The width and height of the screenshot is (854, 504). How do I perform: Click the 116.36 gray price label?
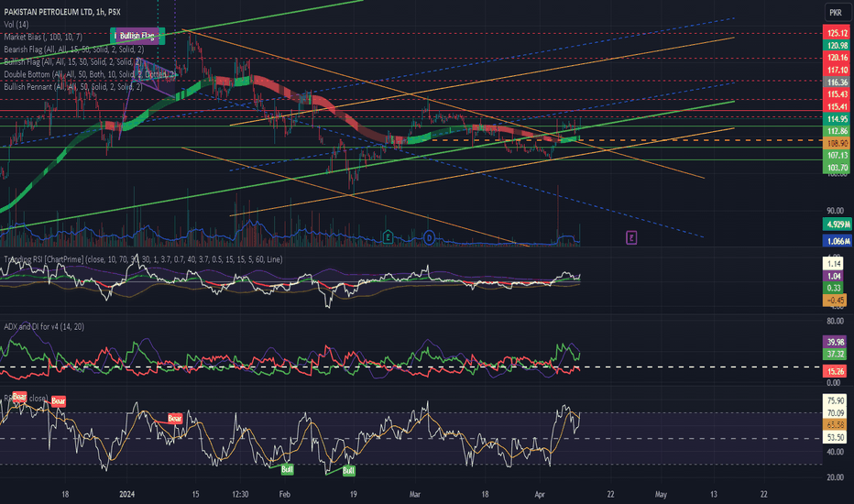coord(838,82)
